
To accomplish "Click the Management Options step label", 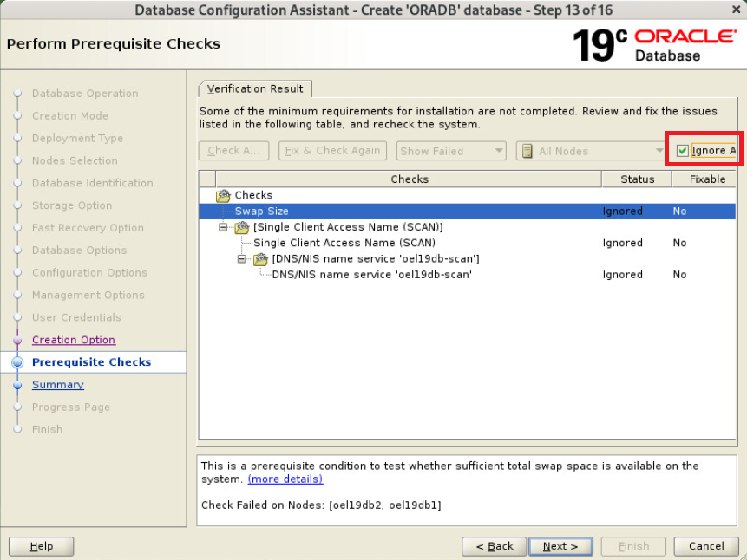I will [x=88, y=295].
